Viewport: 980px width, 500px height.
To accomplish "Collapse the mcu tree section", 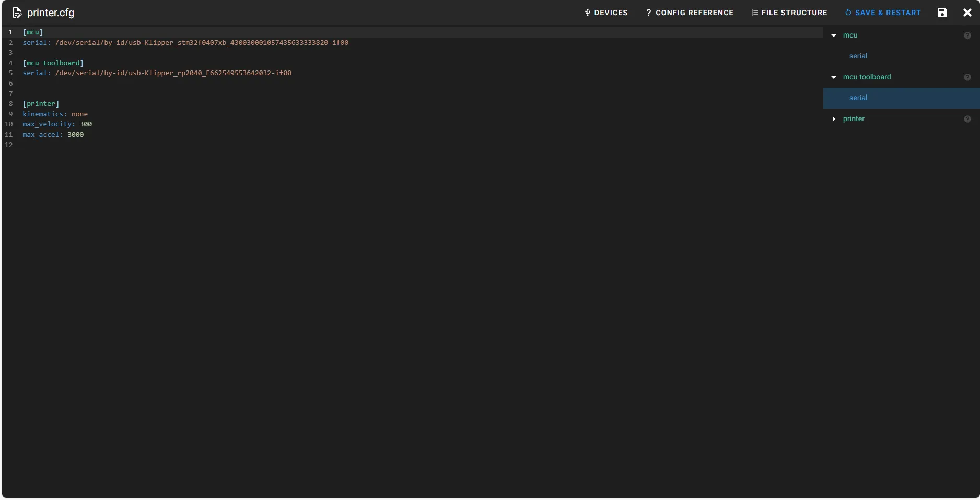I will [x=834, y=35].
